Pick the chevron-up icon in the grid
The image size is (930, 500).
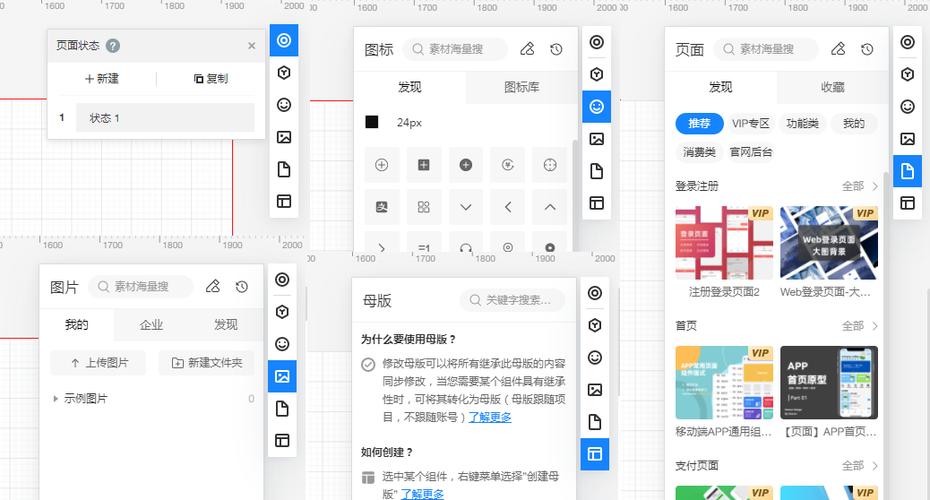(x=550, y=207)
